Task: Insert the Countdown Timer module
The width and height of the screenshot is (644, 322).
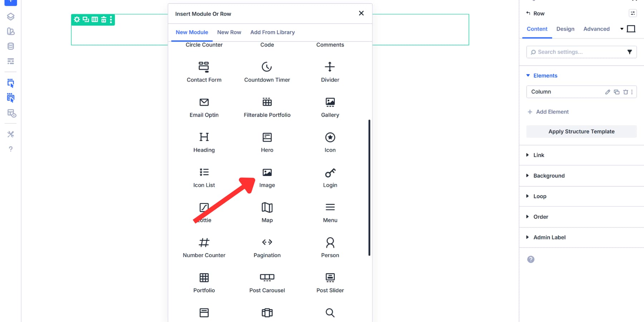Action: point(267,72)
